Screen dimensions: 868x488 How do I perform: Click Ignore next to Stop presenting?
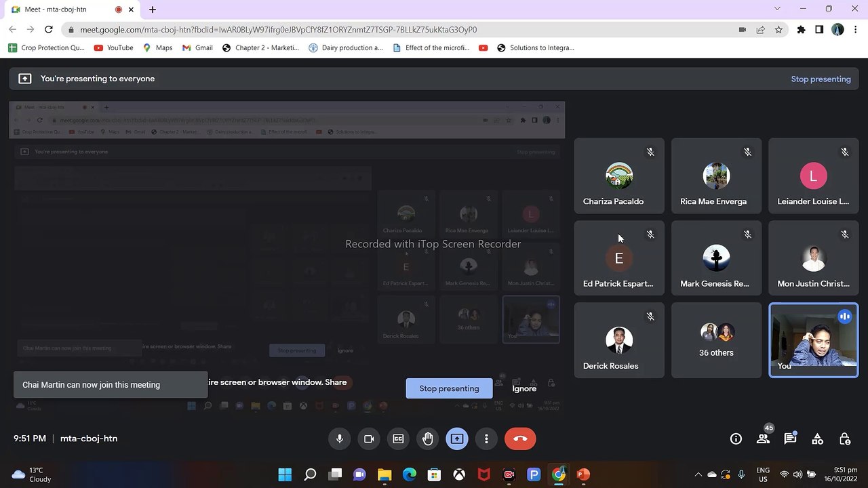524,388
